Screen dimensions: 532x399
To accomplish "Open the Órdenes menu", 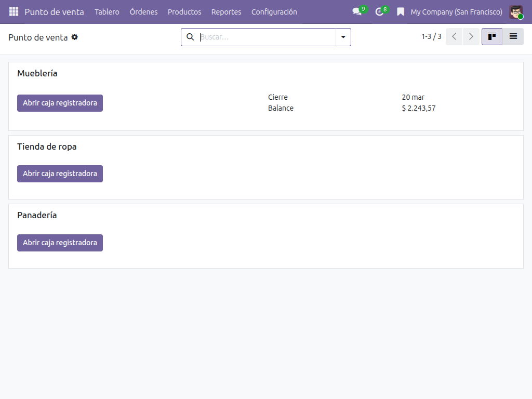I will [x=143, y=11].
